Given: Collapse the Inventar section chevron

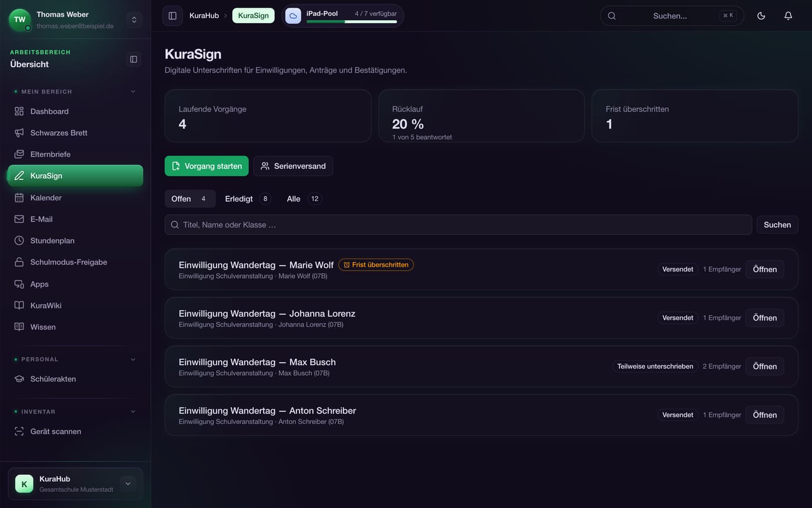Looking at the screenshot, I should 133,412.
